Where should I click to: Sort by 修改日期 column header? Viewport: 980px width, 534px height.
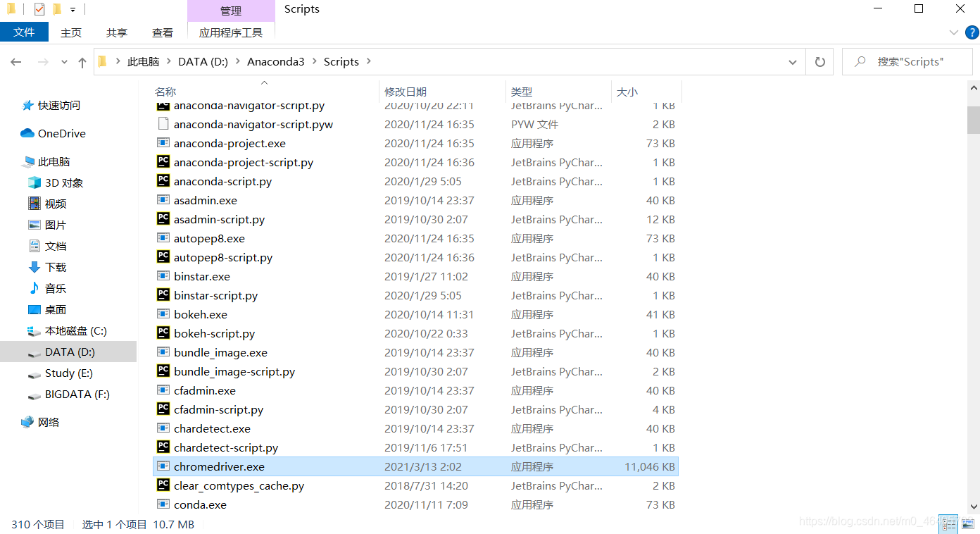pos(442,92)
